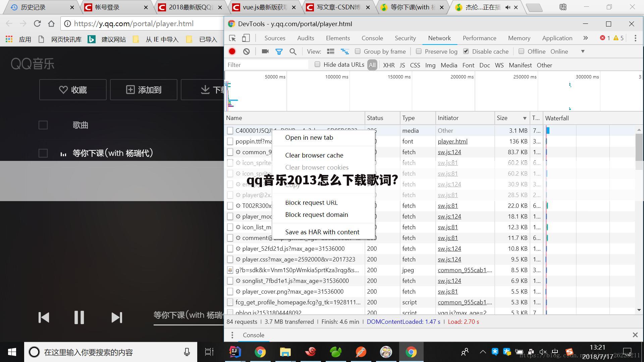Filter requests by Media type
The image size is (644, 362).
pos(449,65)
